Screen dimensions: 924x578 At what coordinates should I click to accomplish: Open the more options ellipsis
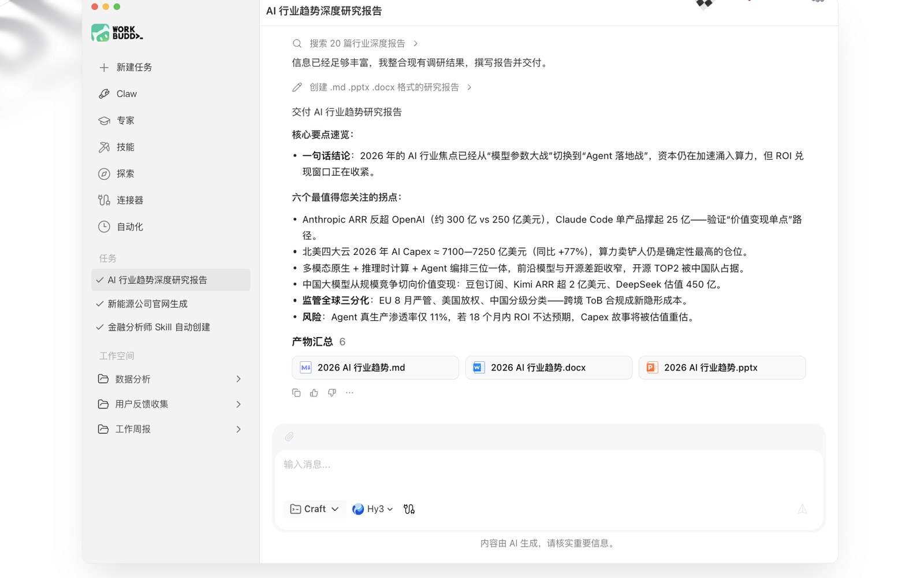pyautogui.click(x=349, y=393)
